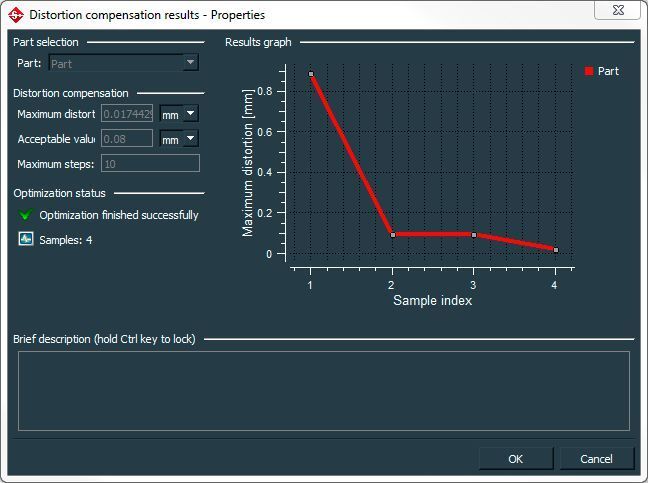Click the application logo in title bar

pos(16,15)
